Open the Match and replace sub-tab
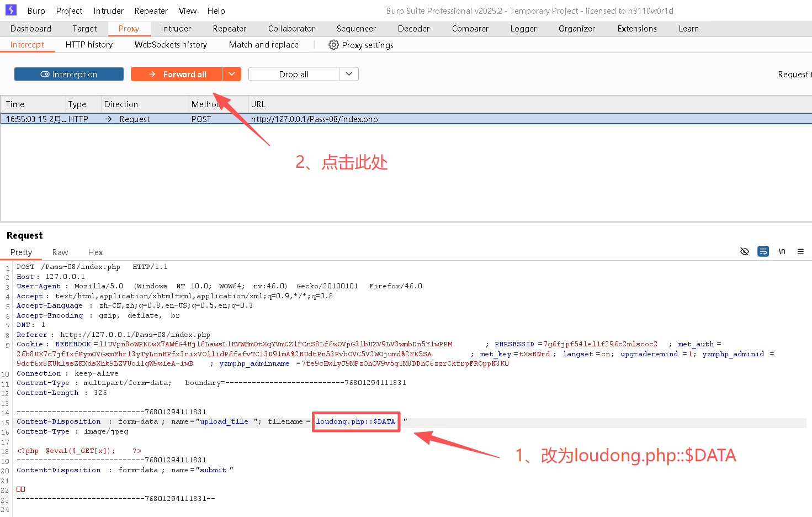Viewport: 812px width, 517px height. click(264, 45)
